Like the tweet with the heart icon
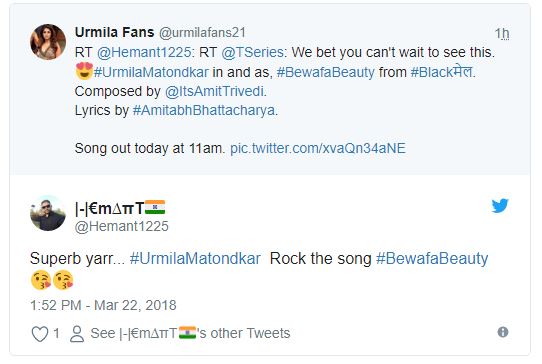The width and height of the screenshot is (542, 364). 40,334
